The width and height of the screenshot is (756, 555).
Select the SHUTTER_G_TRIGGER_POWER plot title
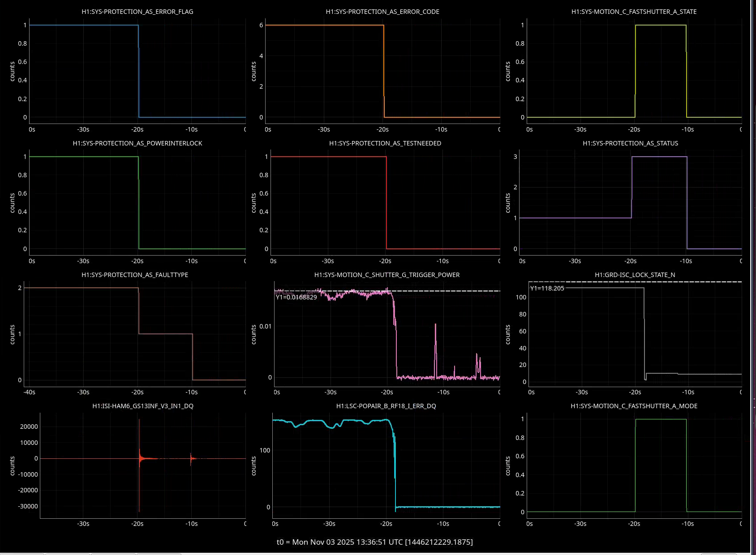coord(387,275)
